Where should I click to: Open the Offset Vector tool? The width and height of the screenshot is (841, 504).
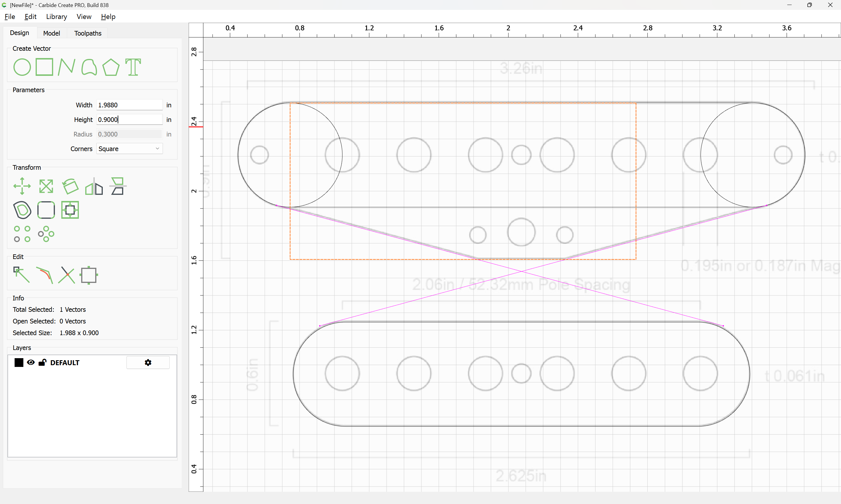[x=22, y=209]
